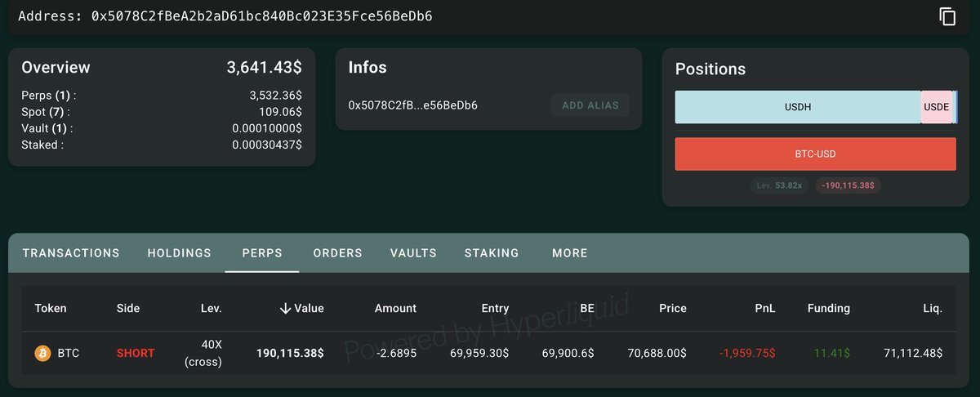Click the shortened address 0x5078C2fB...e56BeDb6

[x=412, y=105]
